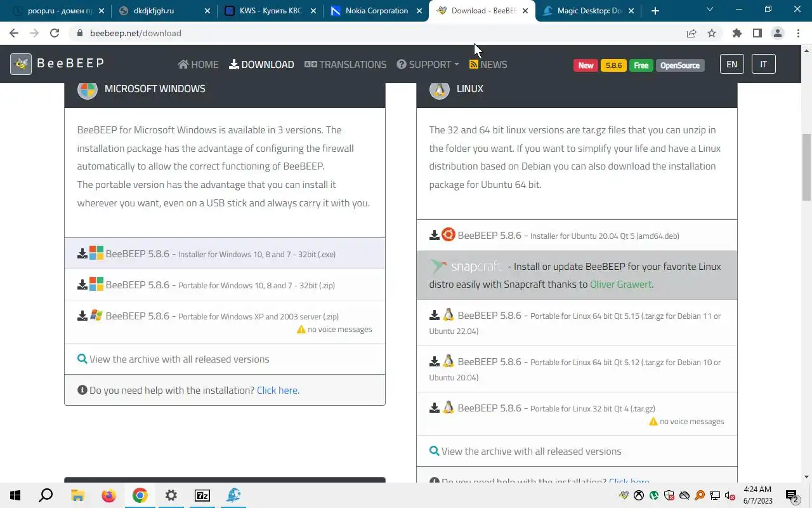Screen dimensions: 812x508
Task: Click magnifier icon in Linux archive row
Action: coord(435,451)
